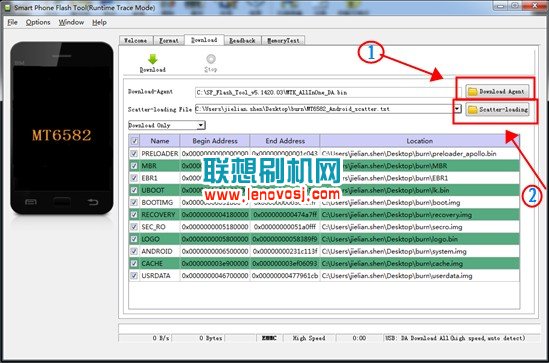Select the Download tab

(204, 40)
